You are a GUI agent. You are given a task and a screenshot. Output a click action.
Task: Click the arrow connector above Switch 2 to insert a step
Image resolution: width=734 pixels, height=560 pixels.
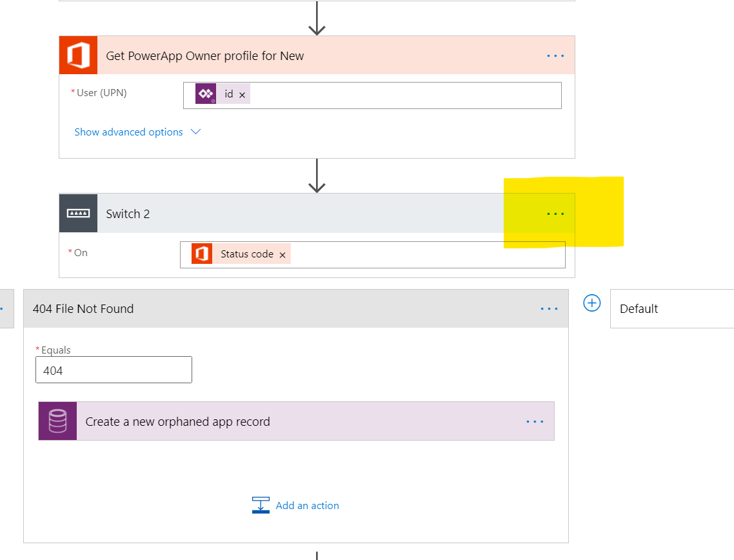coord(317,175)
